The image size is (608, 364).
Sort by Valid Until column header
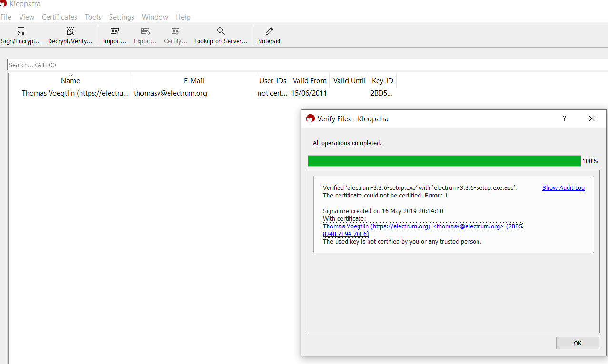pyautogui.click(x=349, y=80)
